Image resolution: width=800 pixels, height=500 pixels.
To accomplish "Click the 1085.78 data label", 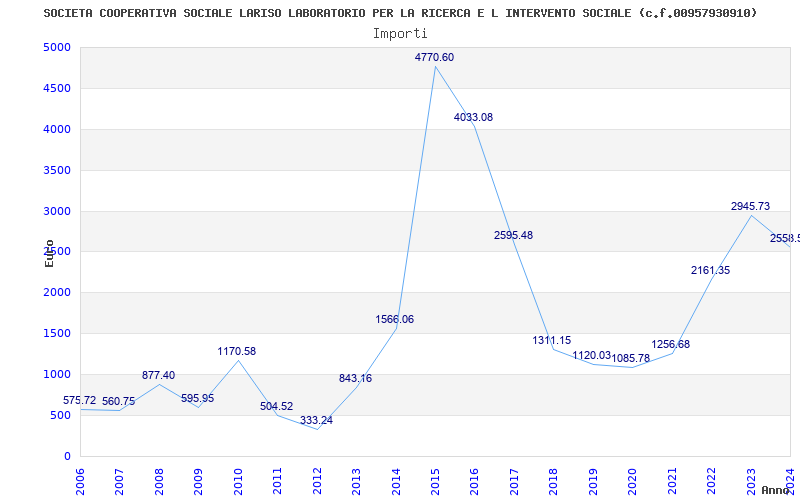I will click(631, 358).
